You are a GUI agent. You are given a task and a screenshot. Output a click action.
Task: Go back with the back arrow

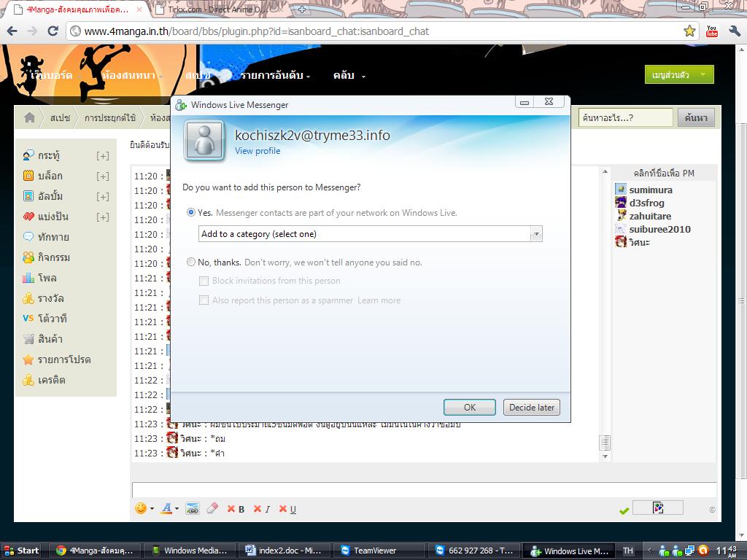12,31
